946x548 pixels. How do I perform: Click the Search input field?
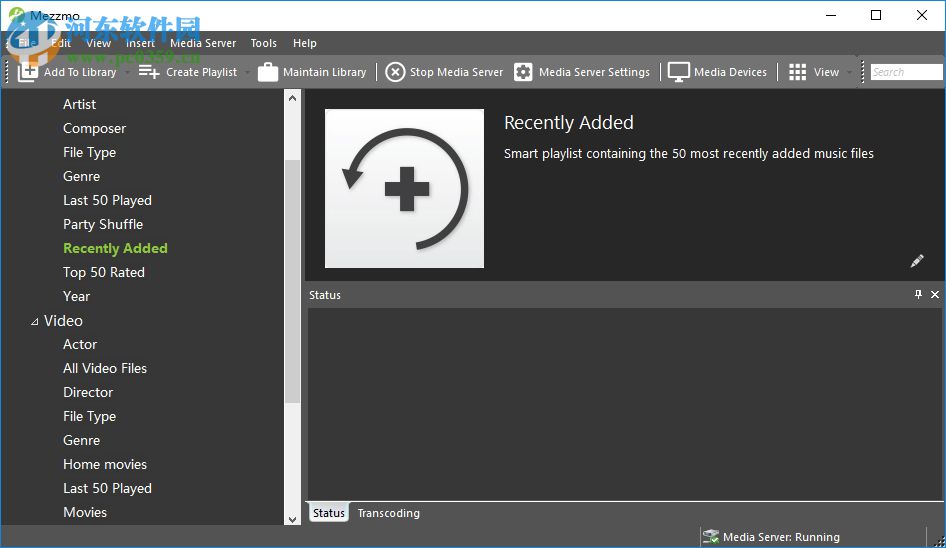point(906,72)
